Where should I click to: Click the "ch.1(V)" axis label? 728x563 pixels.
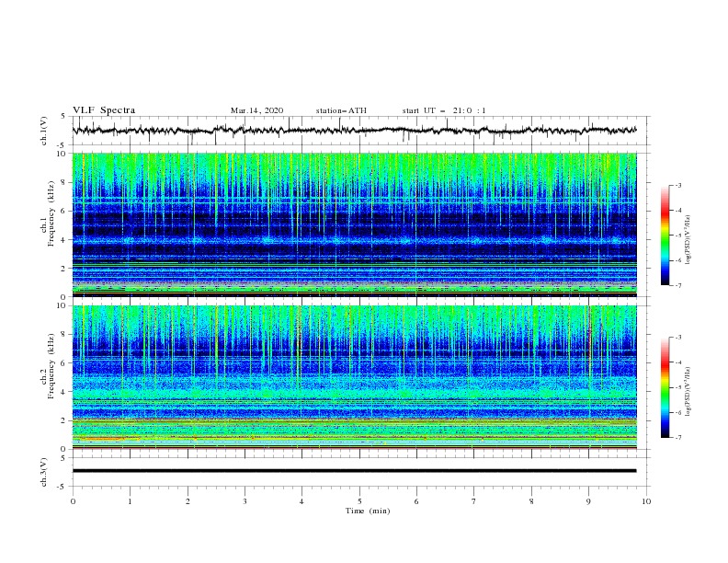click(44, 131)
